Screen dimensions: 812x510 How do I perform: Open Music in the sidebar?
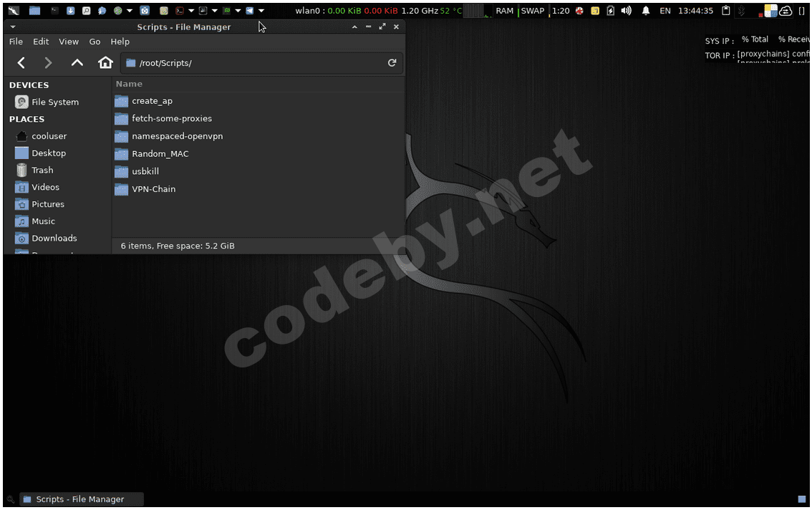pos(35,221)
